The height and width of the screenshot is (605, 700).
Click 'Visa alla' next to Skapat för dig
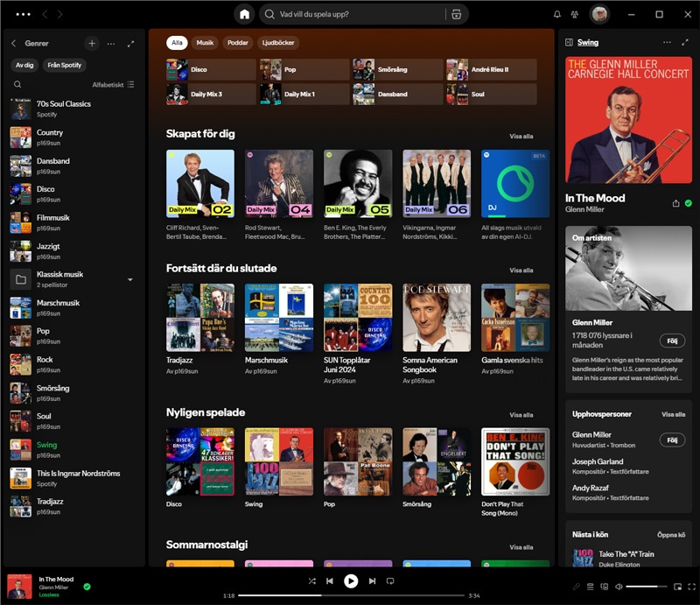point(521,137)
